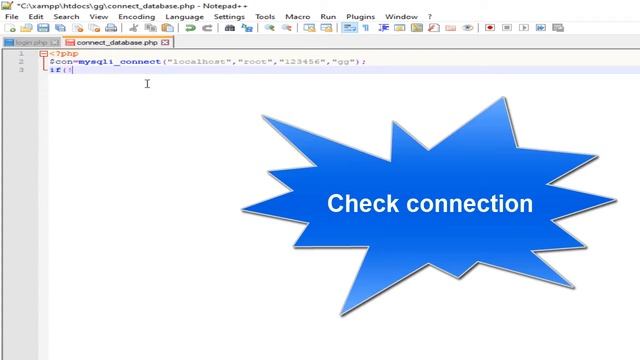Click the Paste clipboard icon
Screen dimensions: 640x360
(x=167, y=28)
